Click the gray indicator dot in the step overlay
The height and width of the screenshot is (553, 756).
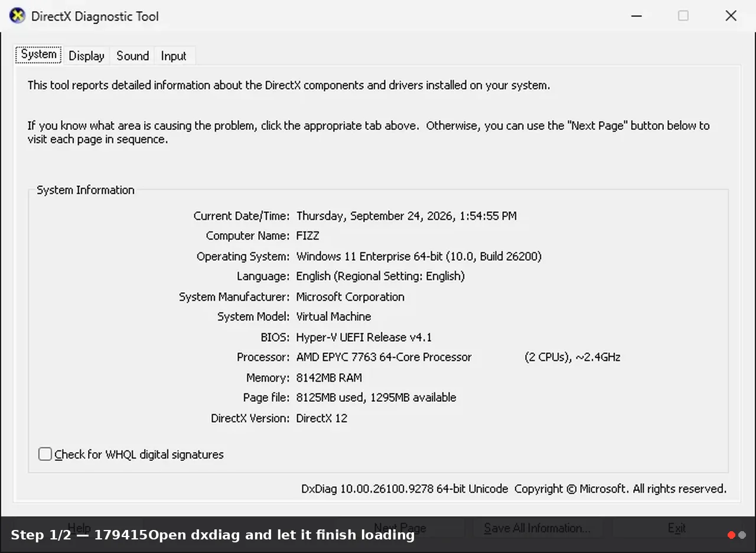pyautogui.click(x=742, y=535)
